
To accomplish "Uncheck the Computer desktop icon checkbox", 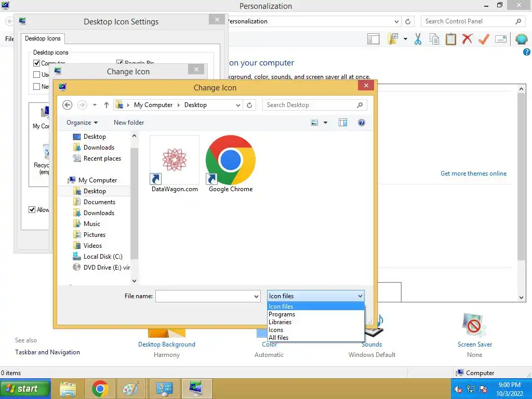I will (x=37, y=63).
